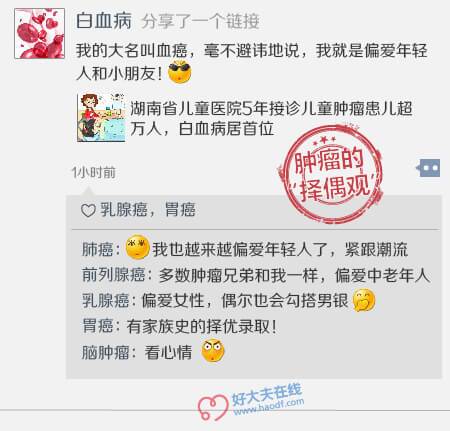
Task: Click the red 肿瘤的择偶观 stamp
Action: click(332, 174)
